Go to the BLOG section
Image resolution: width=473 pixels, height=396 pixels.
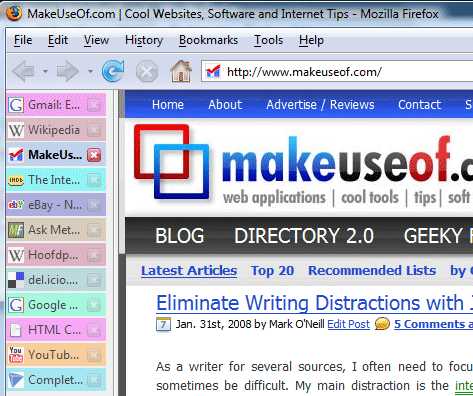pos(179,236)
